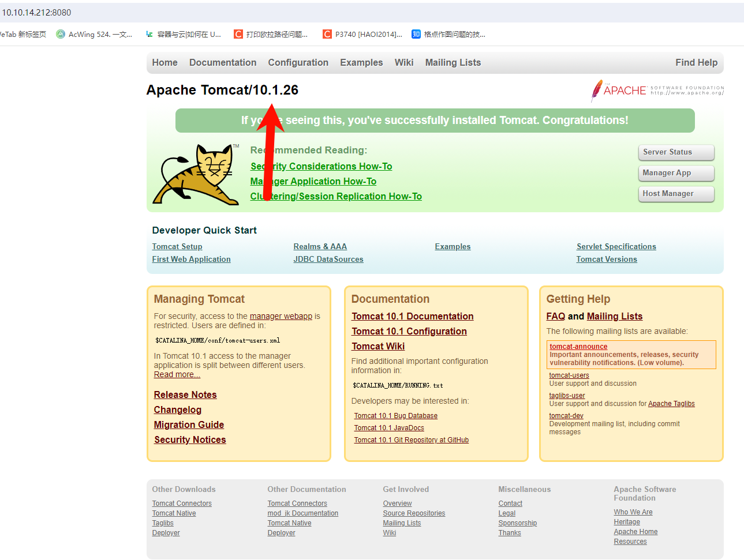Image resolution: width=744 pixels, height=560 pixels.
Task: Open Sponsorship link under Miscellaneous
Action: click(x=518, y=523)
